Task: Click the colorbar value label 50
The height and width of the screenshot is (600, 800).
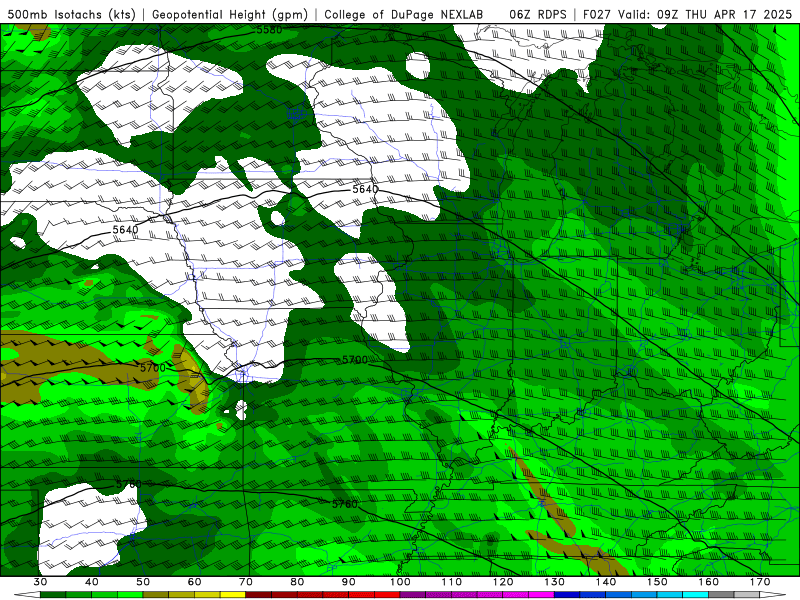Action: tap(143, 582)
